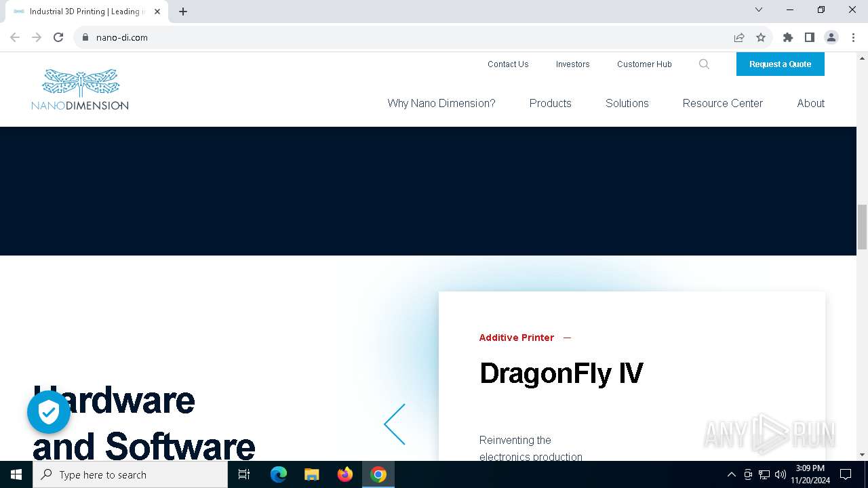Open the Resource Center menu

point(723,103)
